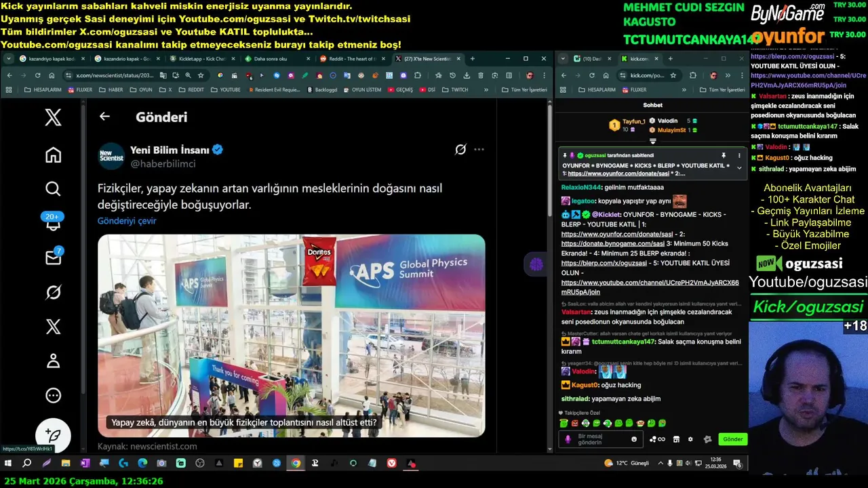The image size is (868, 488).
Task: Open the pinned message three-dot options
Action: pos(739,155)
